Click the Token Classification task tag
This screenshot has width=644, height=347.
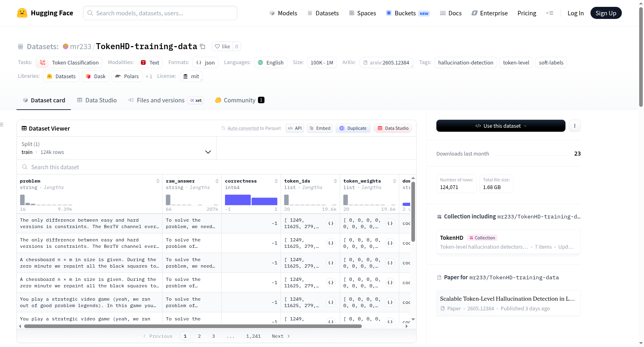coord(69,62)
